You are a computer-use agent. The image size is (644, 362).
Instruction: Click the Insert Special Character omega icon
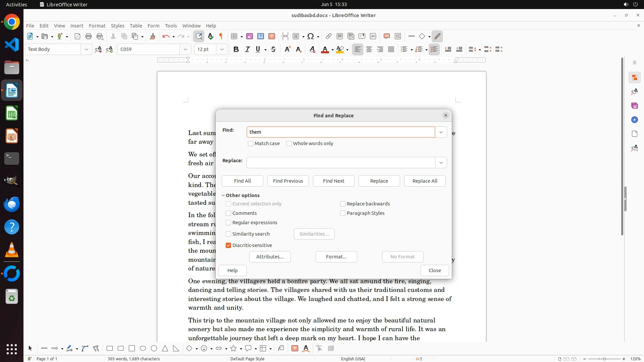(311, 36)
